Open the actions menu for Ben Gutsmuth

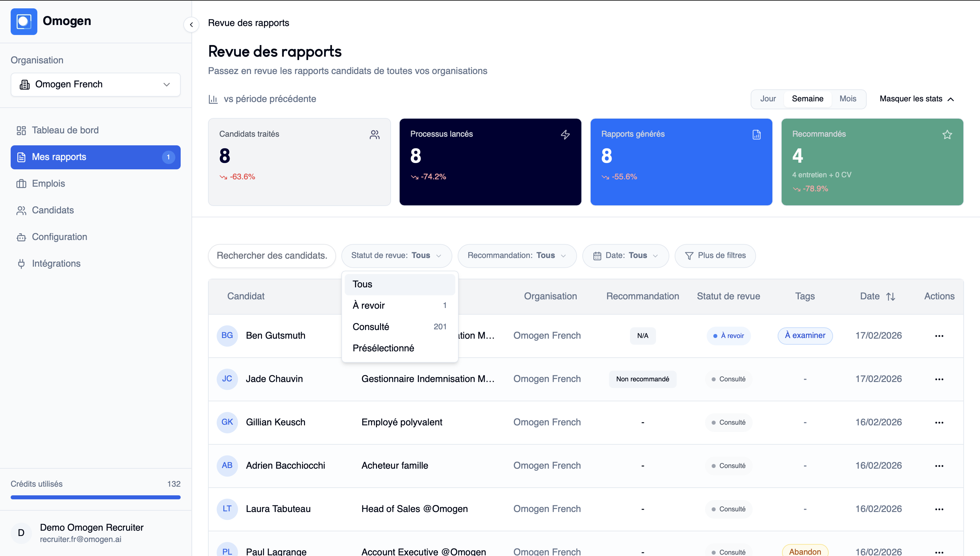point(939,336)
